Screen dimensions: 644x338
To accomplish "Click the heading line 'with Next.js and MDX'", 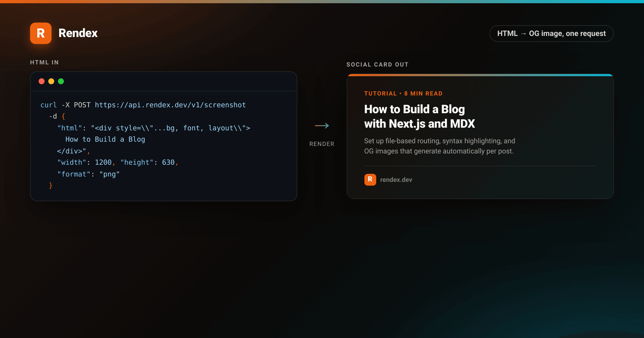I will pyautogui.click(x=419, y=124).
